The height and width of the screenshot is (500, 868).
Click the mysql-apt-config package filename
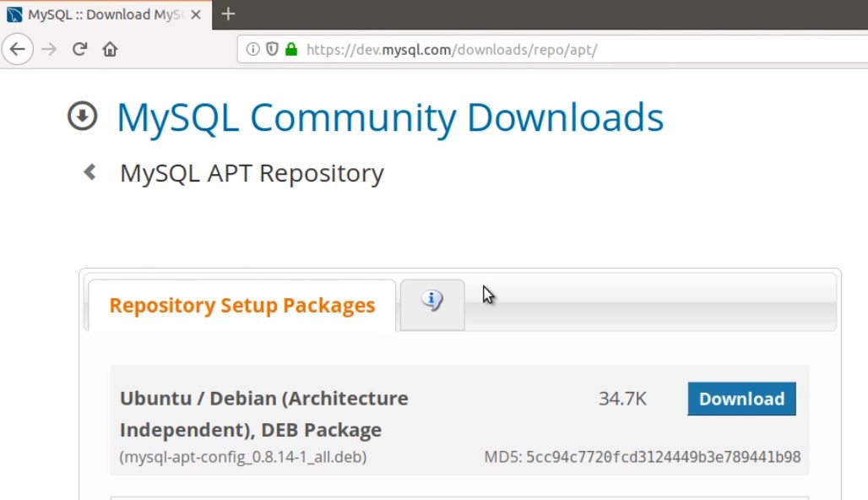pos(242,456)
